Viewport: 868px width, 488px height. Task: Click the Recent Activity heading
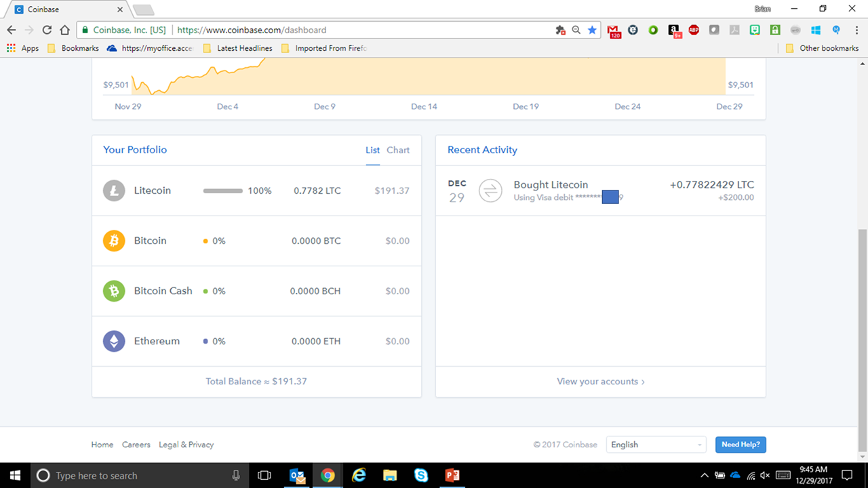tap(482, 150)
